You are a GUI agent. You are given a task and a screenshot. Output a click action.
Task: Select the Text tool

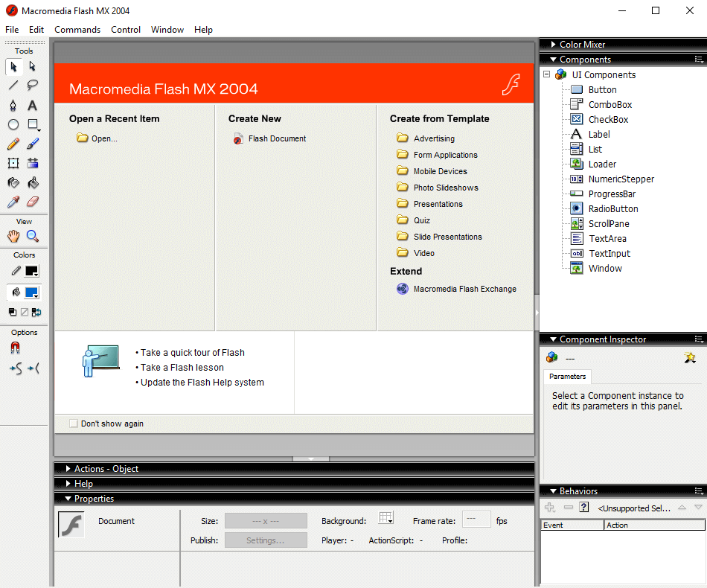point(33,105)
